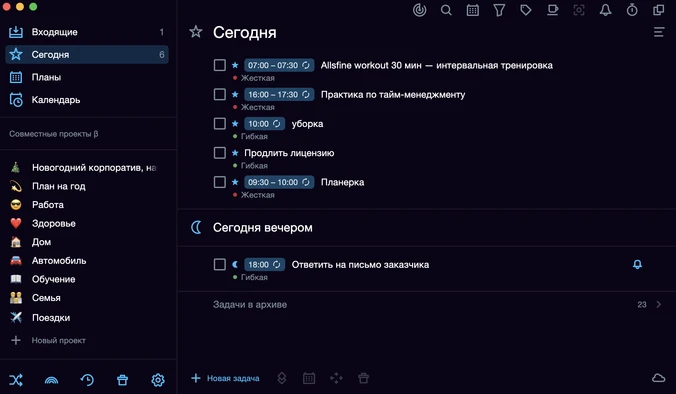This screenshot has height=394, width=676.
Task: Click Гибкая label under Продлить лицензию
Action: (x=254, y=166)
